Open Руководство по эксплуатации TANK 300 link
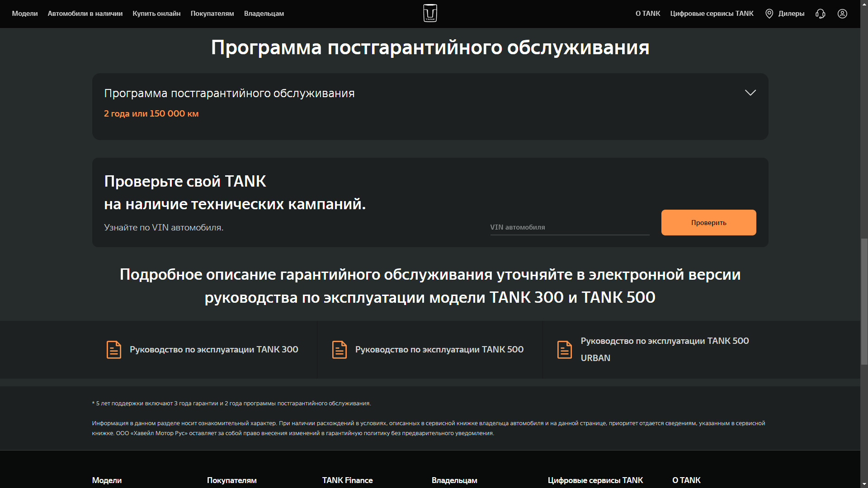The width and height of the screenshot is (868, 488). click(x=214, y=349)
